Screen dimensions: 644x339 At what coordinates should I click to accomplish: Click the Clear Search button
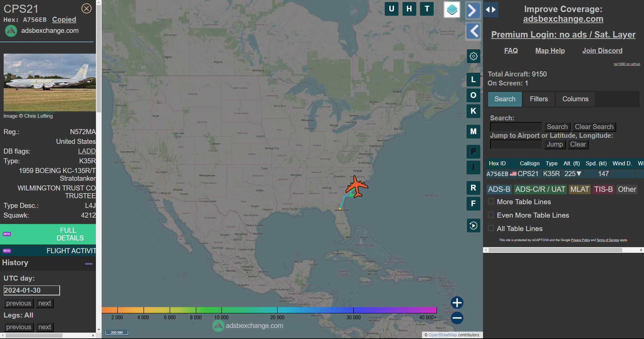pos(594,127)
